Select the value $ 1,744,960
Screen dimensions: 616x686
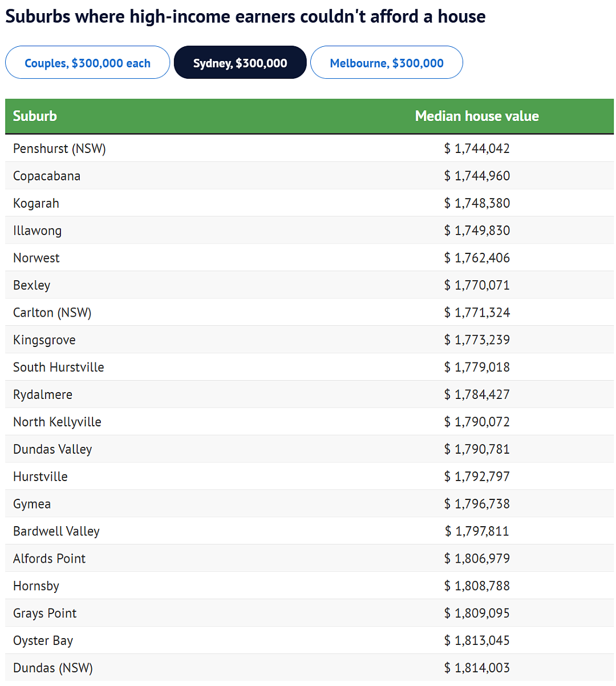(477, 176)
